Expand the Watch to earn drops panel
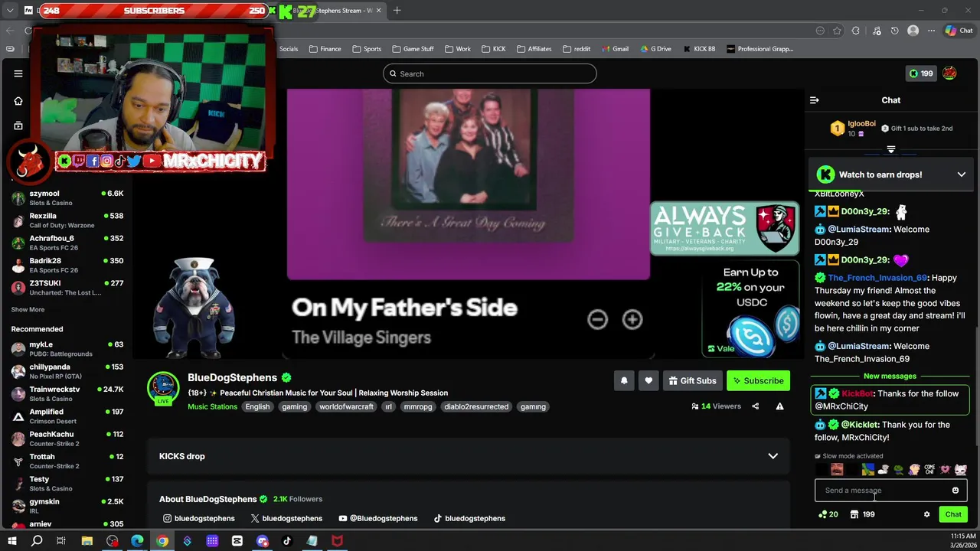 [962, 174]
